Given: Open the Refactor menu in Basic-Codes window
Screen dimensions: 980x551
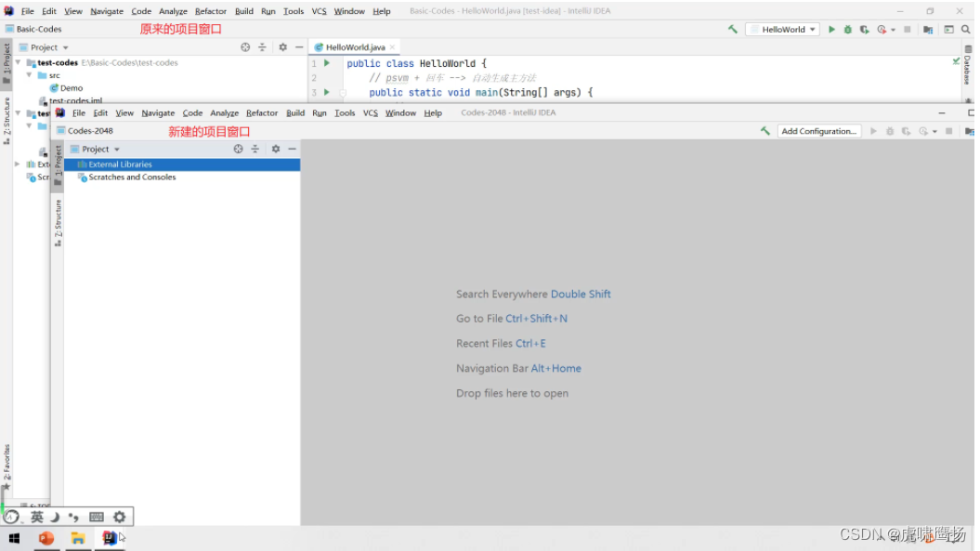Looking at the screenshot, I should tap(211, 11).
